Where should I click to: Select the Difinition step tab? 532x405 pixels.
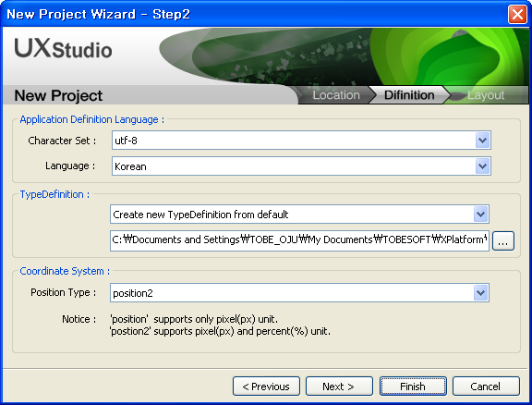tap(409, 95)
